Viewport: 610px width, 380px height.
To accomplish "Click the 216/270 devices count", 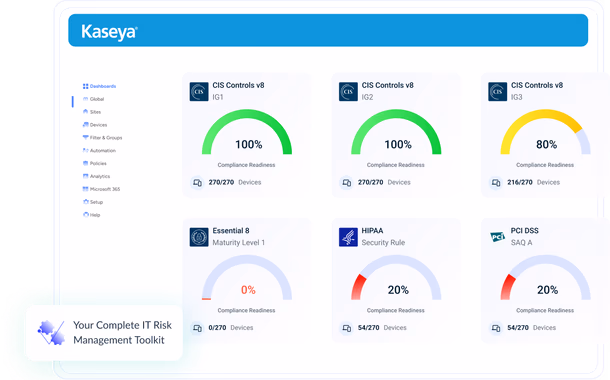I will tap(520, 182).
